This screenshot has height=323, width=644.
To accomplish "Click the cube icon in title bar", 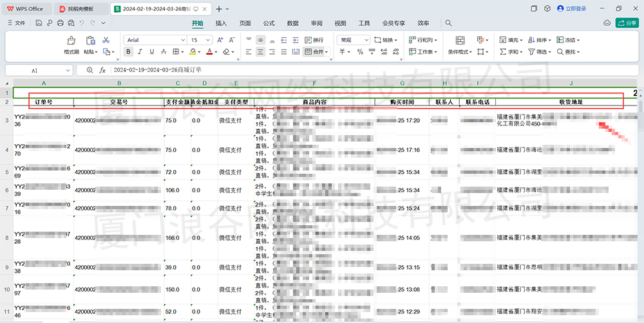I will coord(547,8).
